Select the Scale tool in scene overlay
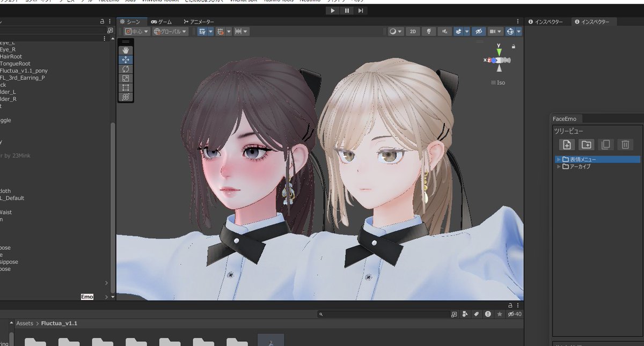The width and height of the screenshot is (644, 346). (x=126, y=78)
